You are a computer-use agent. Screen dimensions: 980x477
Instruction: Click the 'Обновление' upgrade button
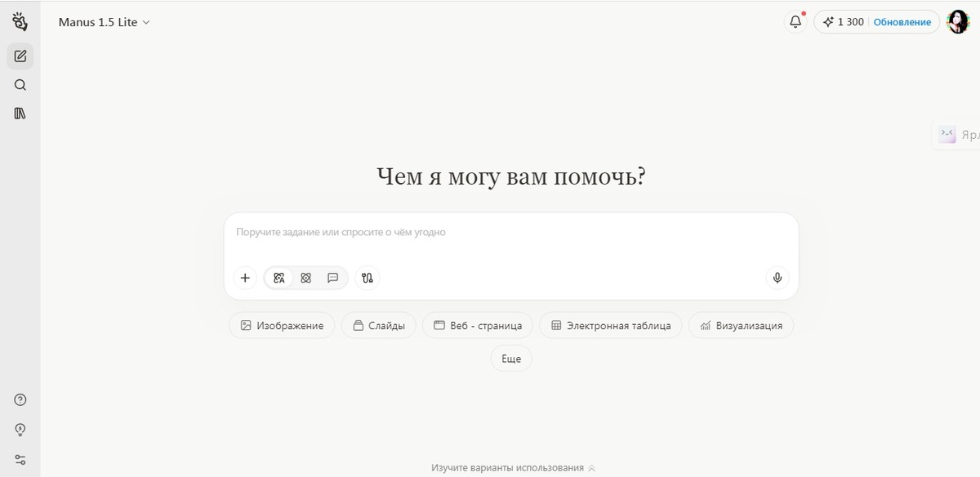[902, 22]
